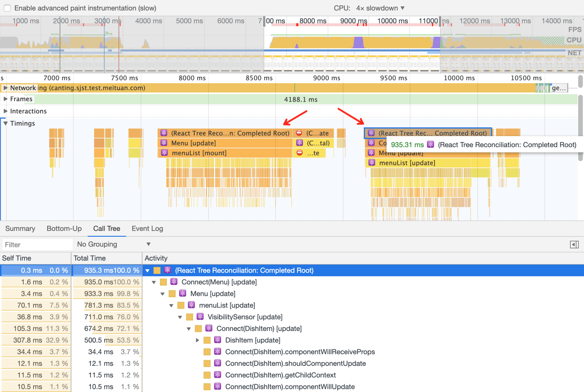Screen dimensions: 584x392
Task: Click the right handle of overview selection window
Action: click(440, 21)
